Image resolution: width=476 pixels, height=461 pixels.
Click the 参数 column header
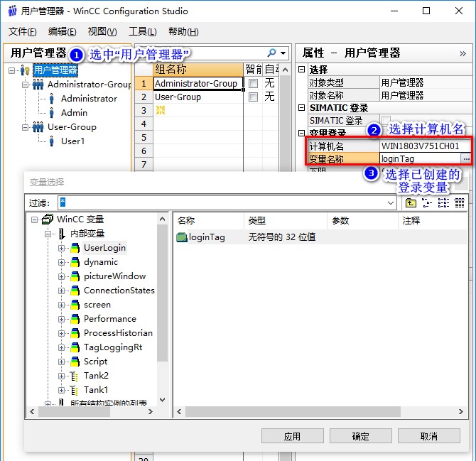[362, 221]
